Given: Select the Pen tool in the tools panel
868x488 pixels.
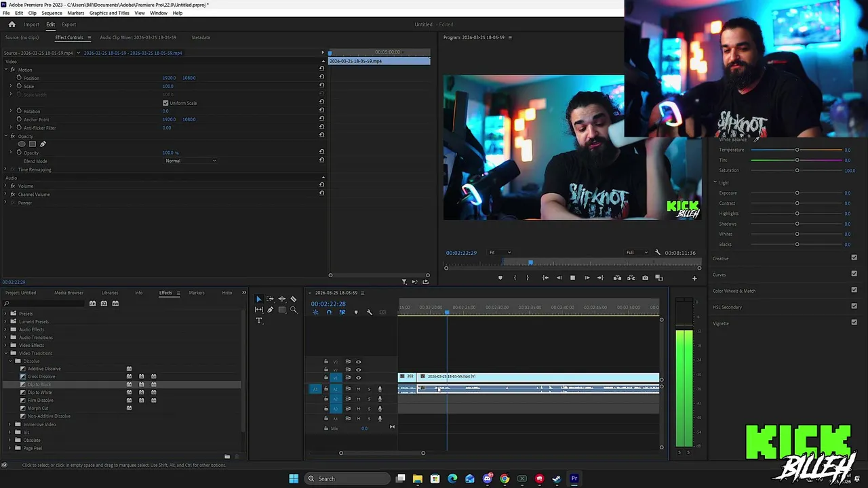Looking at the screenshot, I should point(270,310).
